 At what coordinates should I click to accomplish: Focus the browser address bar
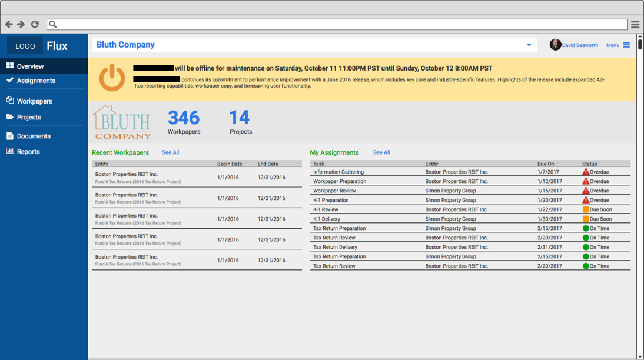337,24
